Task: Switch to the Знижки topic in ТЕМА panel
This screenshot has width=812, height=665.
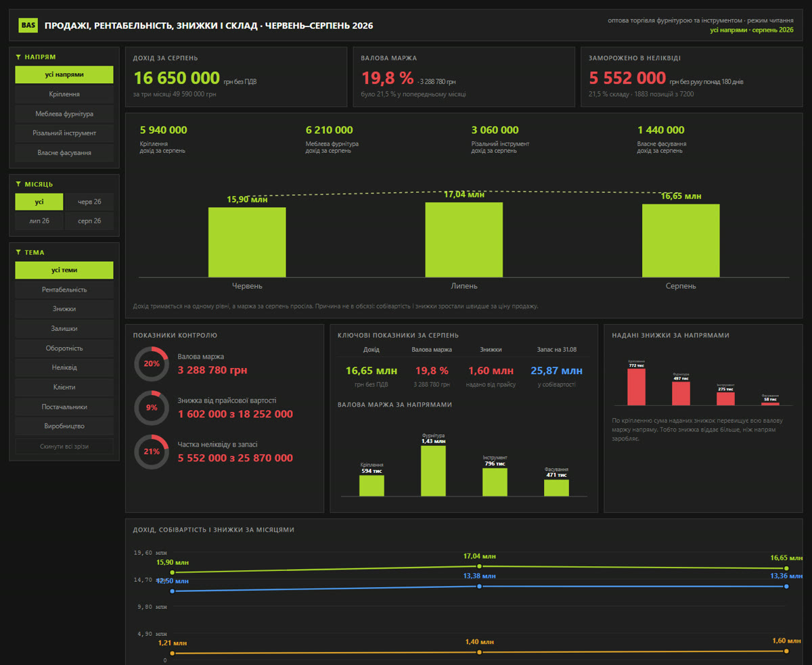Action: (x=64, y=309)
